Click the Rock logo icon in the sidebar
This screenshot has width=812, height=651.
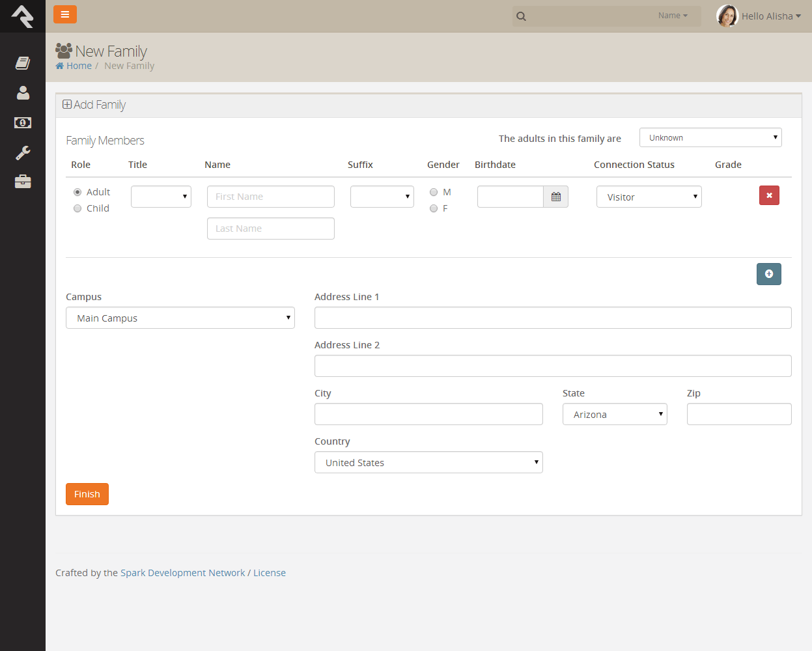[22, 16]
